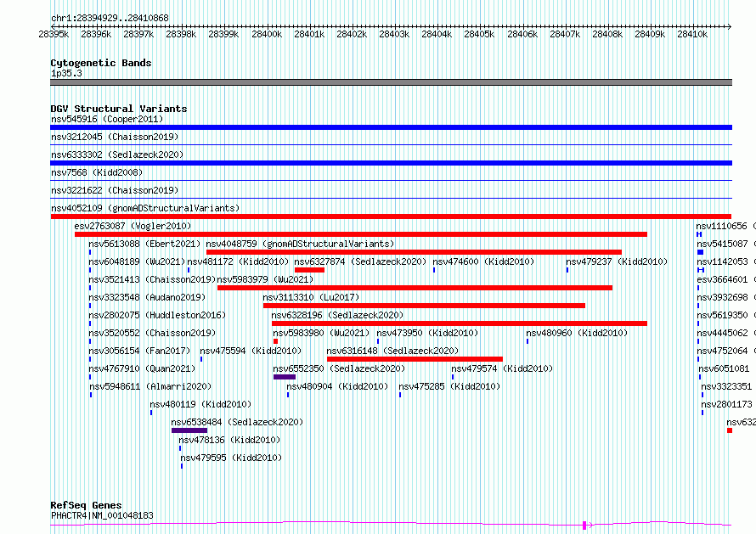
Task: Select the nsv6316148 (Sedlazeck2020) red bar
Action: (x=415, y=359)
